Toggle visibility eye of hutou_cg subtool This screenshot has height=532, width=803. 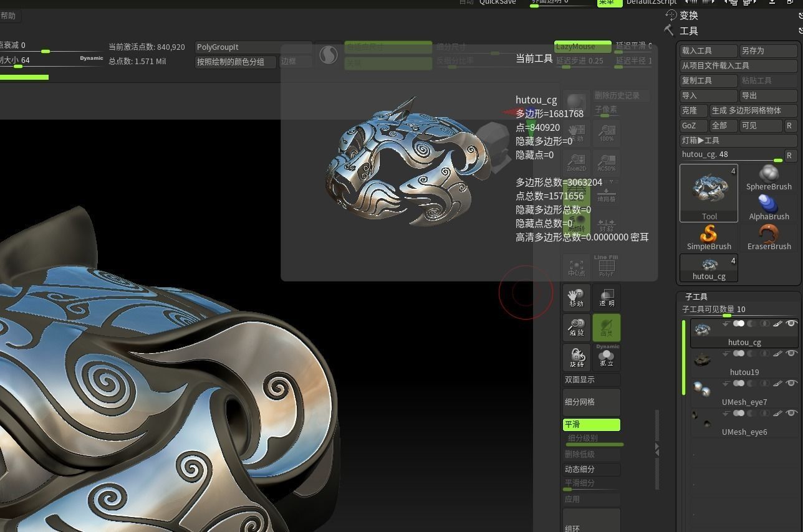coord(792,323)
